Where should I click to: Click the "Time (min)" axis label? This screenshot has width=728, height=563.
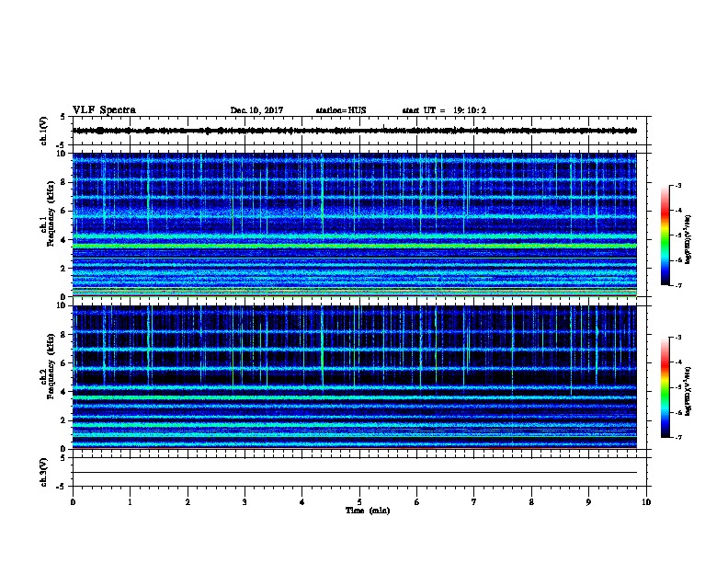coord(368,511)
